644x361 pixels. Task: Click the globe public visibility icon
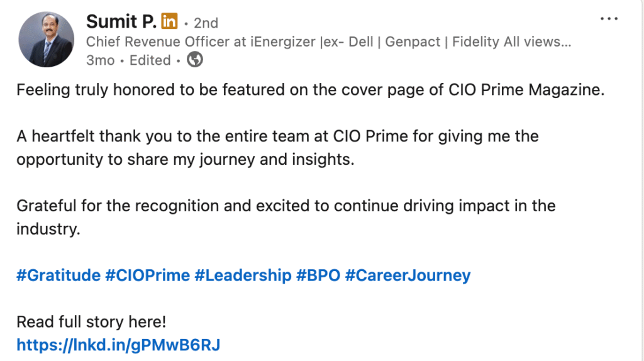(196, 60)
